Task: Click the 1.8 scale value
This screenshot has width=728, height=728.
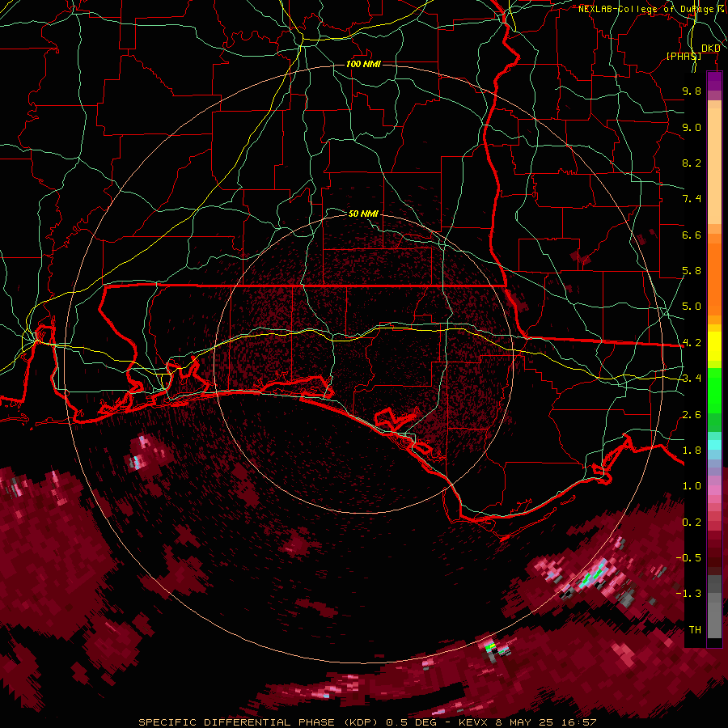Action: click(x=692, y=451)
